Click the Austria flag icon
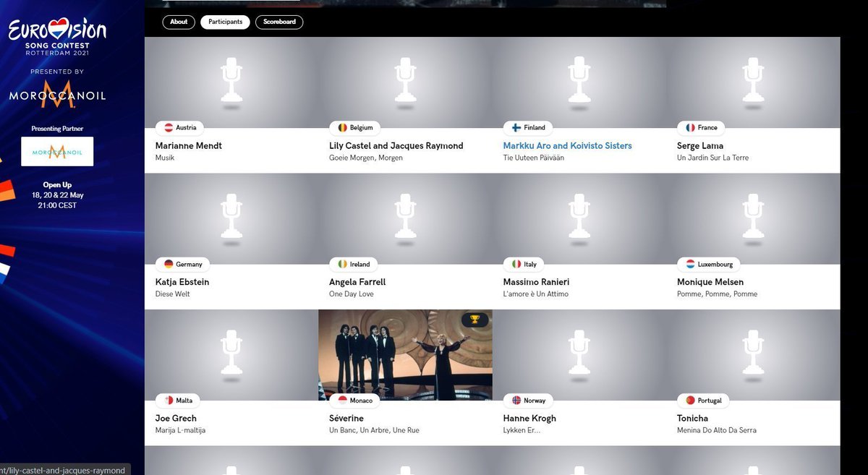Image resolution: width=868 pixels, height=475 pixels. [168, 128]
